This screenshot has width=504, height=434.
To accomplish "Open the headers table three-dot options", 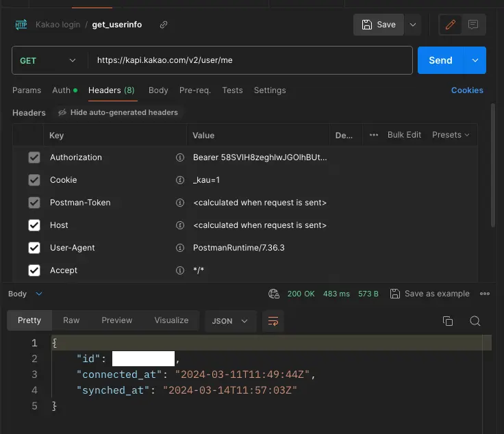I will point(373,135).
